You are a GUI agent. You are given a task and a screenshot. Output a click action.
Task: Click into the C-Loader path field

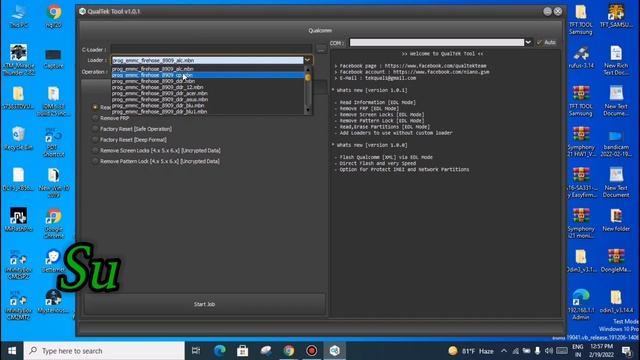click(211, 49)
